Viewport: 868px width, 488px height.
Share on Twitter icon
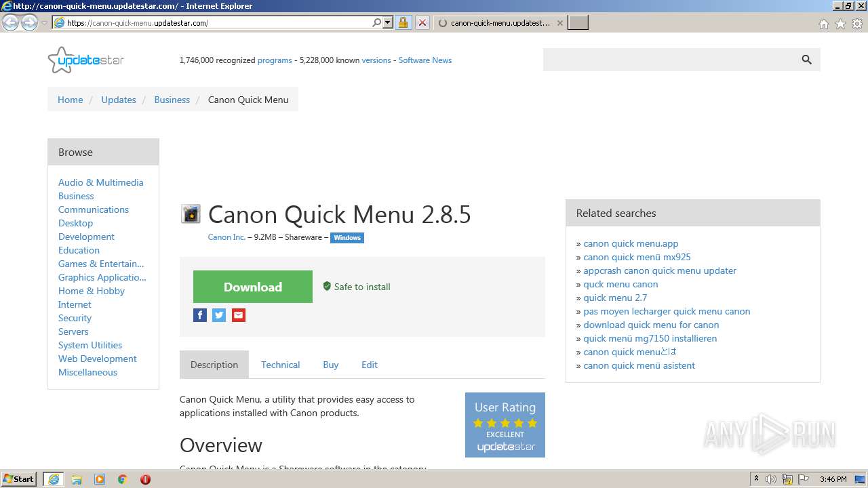[x=219, y=315]
